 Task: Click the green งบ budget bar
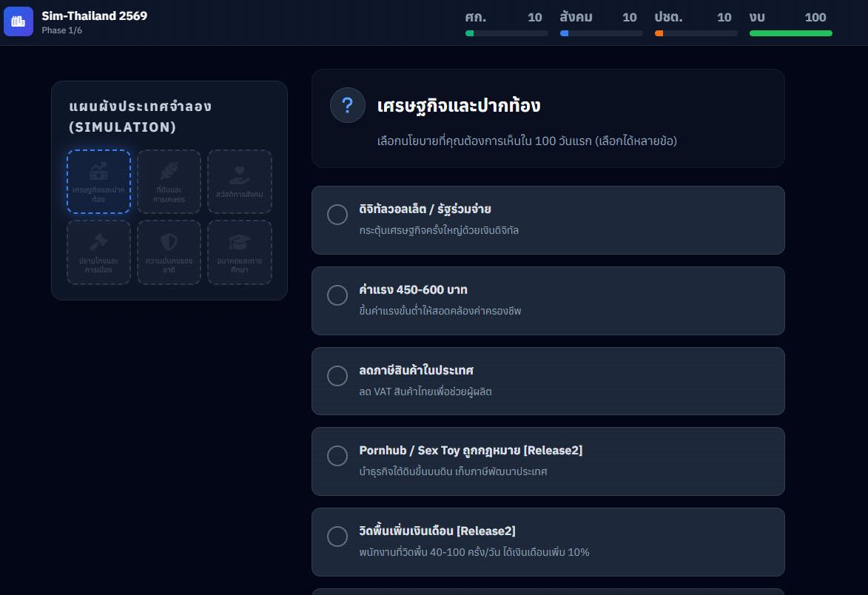790,33
